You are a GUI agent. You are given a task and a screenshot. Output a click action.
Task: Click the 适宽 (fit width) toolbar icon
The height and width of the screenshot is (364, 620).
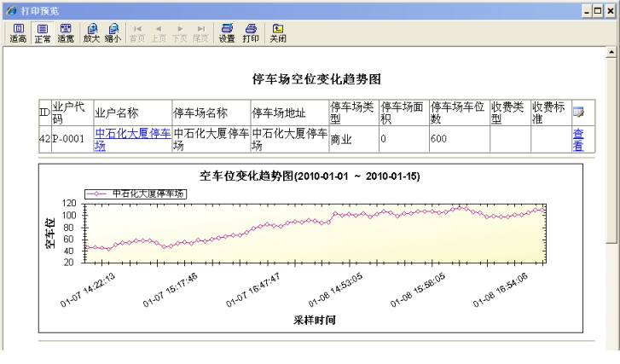[x=66, y=32]
